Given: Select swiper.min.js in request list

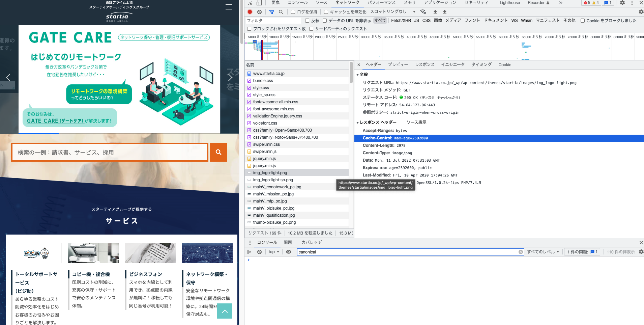Looking at the screenshot, I should (x=297, y=152).
